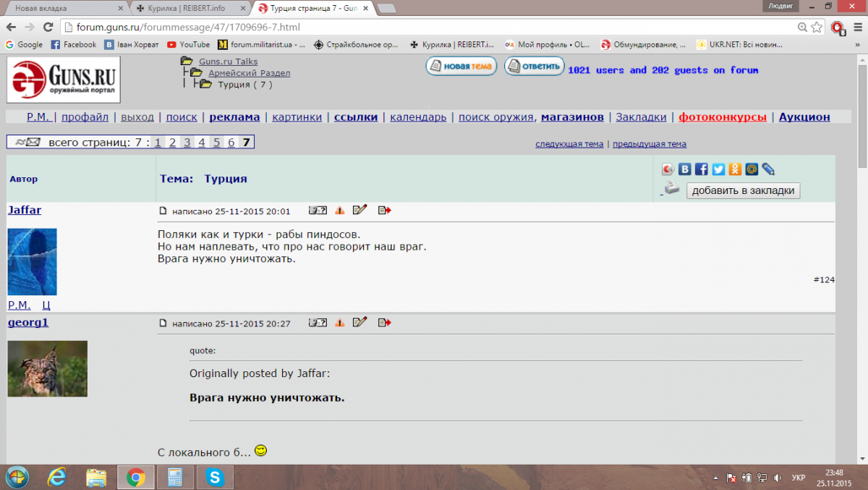Open the Windows Start button

pos(17,477)
